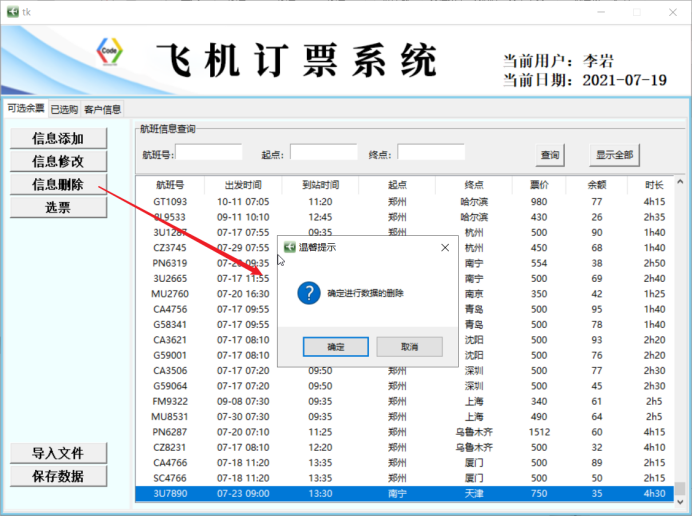Select flight row MU8531
Viewport: 692px width, 516px height.
(405, 417)
